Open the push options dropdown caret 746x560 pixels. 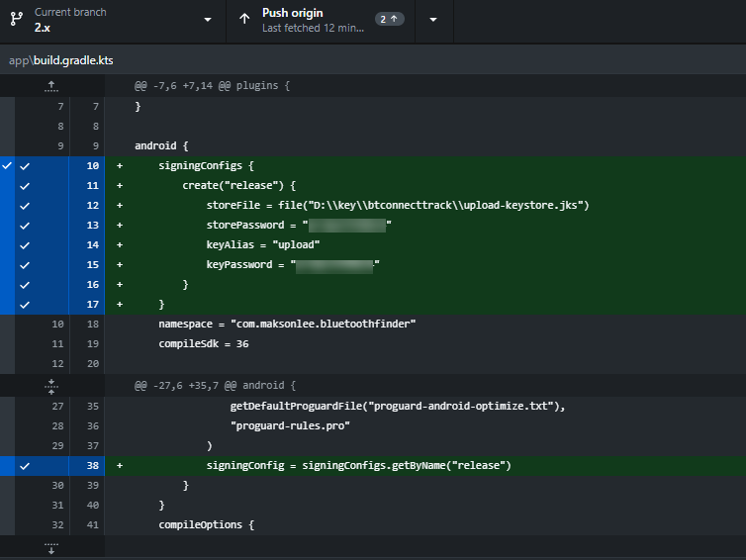(x=433, y=20)
